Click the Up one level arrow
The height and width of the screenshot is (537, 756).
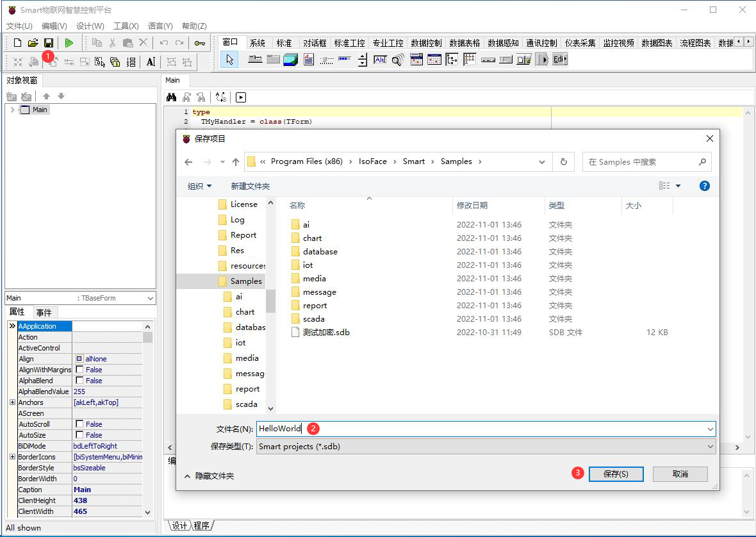(236, 162)
